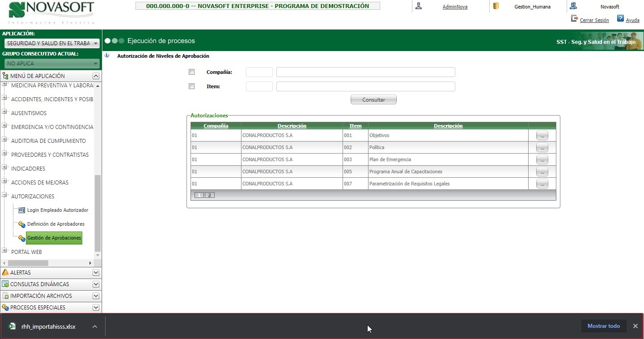Click the Alertas warning triangle icon

click(x=5, y=272)
